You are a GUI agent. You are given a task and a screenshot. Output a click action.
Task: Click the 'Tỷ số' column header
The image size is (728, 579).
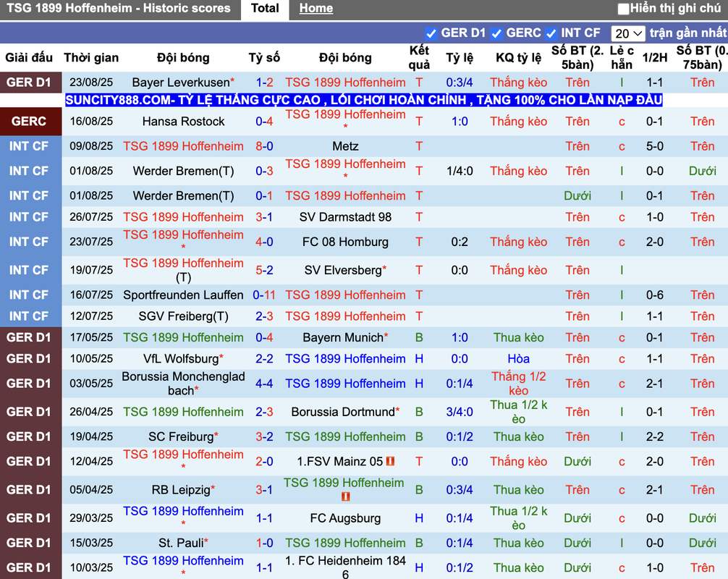264,58
